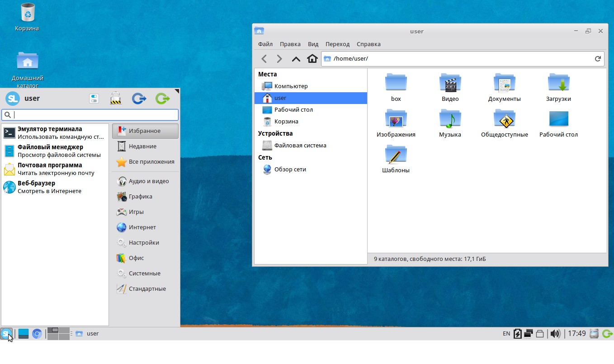This screenshot has width=614, height=364.
Task: Click the refresh button in the address bar
Action: 597,58
